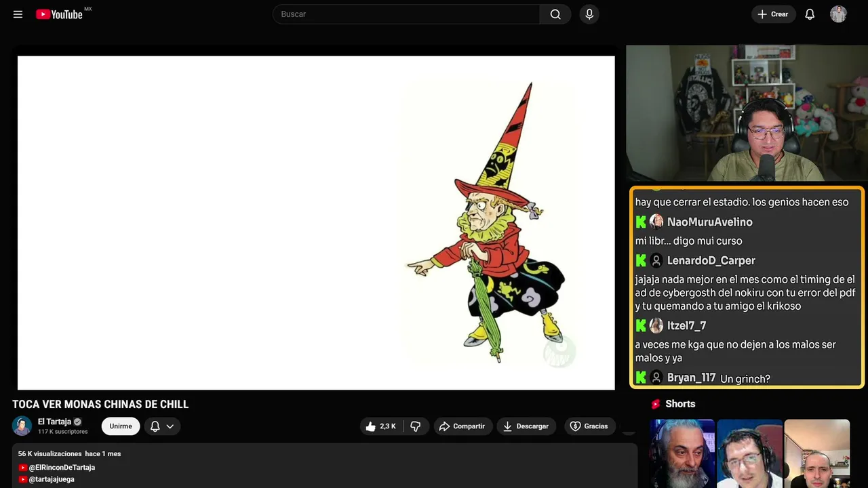The image size is (868, 488).
Task: Open the third Short thumbnail on the right
Action: coord(816,453)
